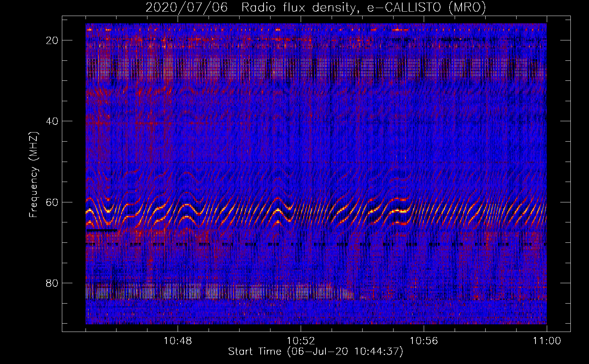Click the "Start Time (06-Jul-20 10:44:37)" label
This screenshot has width=589, height=364.
click(316, 352)
